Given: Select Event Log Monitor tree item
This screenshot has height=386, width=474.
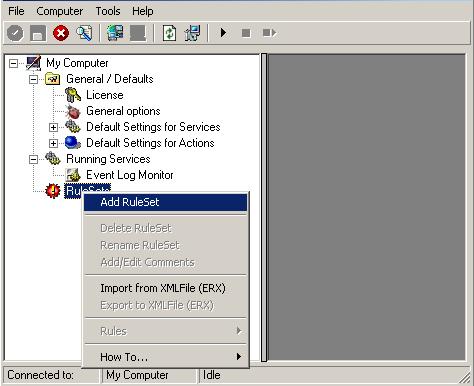Looking at the screenshot, I should [x=130, y=175].
